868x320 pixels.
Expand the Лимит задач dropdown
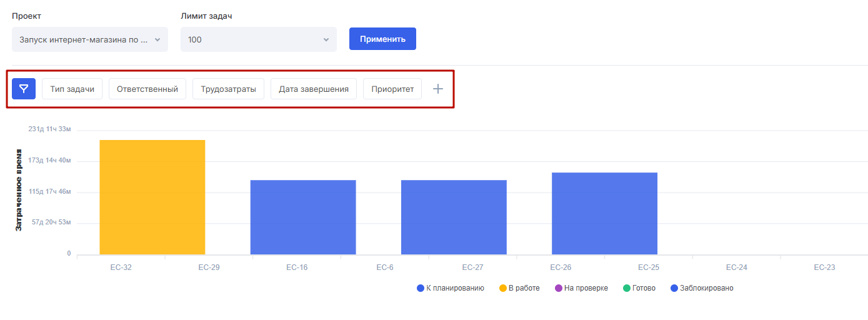click(258, 39)
